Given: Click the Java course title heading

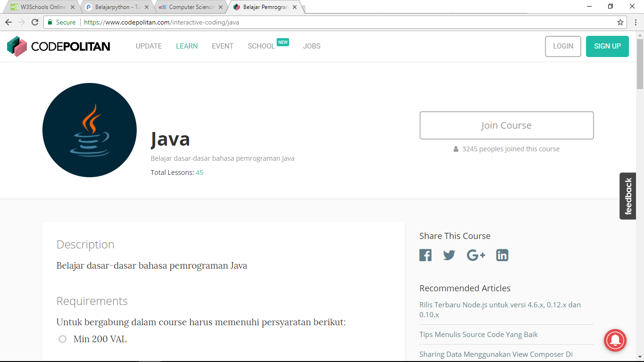Looking at the screenshot, I should click(x=170, y=139).
